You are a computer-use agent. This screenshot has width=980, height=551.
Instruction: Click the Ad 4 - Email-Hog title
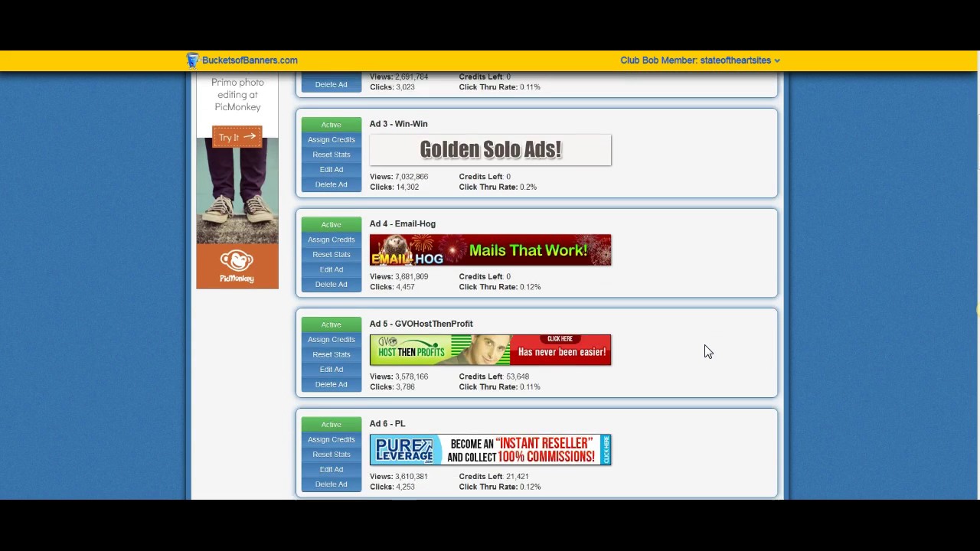[403, 223]
